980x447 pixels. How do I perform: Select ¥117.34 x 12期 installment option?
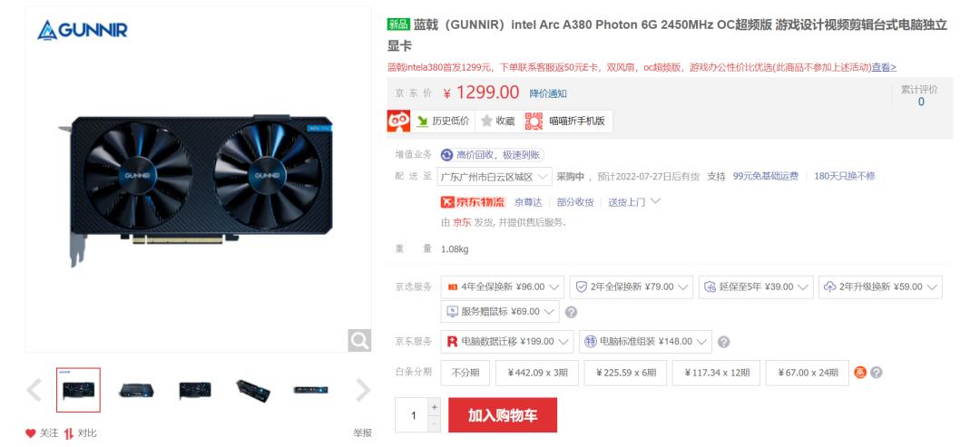pos(716,373)
